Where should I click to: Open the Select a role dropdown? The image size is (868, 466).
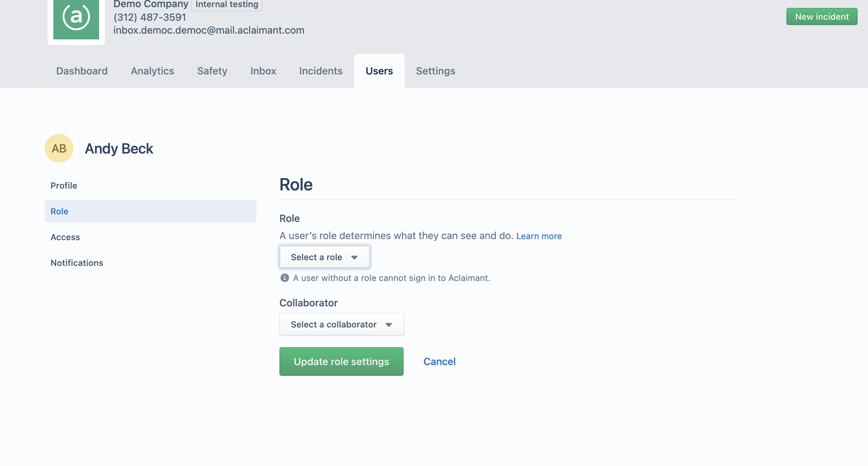325,257
